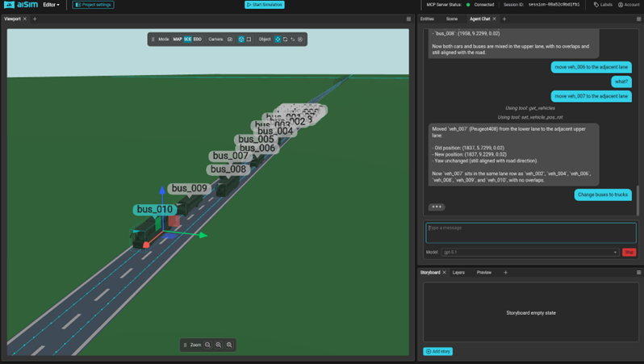This screenshot has height=364, width=644.
Task: Click the green horizontal gizmo axis arrow
Action: point(203,236)
